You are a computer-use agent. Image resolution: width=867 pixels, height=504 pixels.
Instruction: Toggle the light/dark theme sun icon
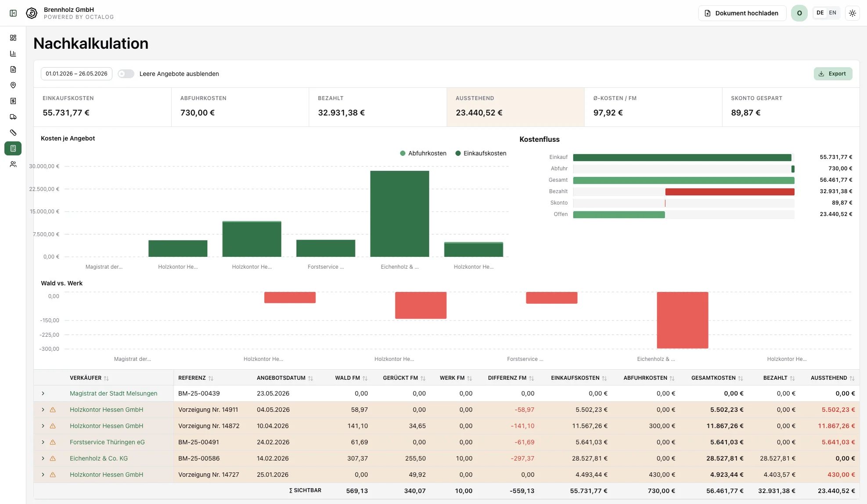(x=853, y=13)
